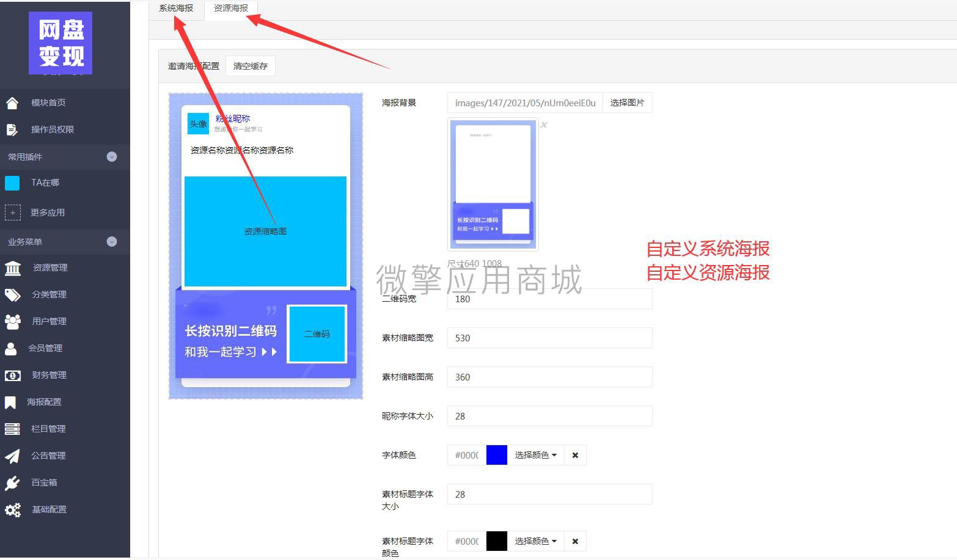Click the 清空缓存 button
Screen dimensions: 957x560
point(251,66)
